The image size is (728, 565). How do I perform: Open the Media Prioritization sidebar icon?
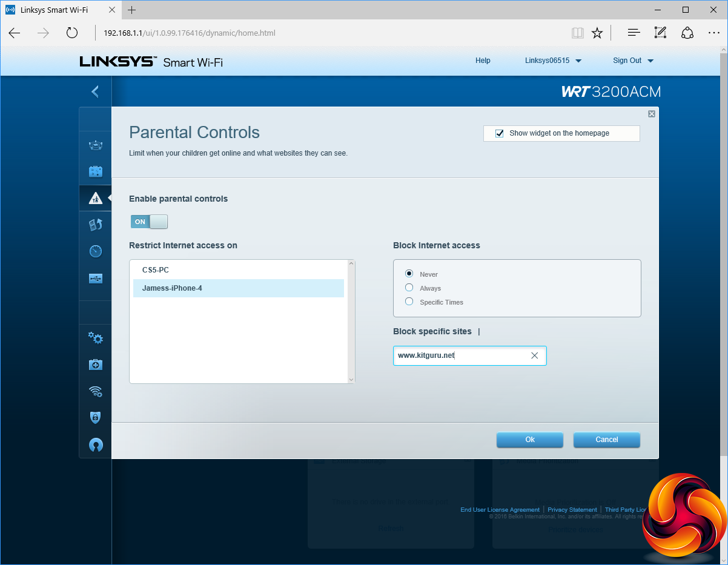point(96,225)
